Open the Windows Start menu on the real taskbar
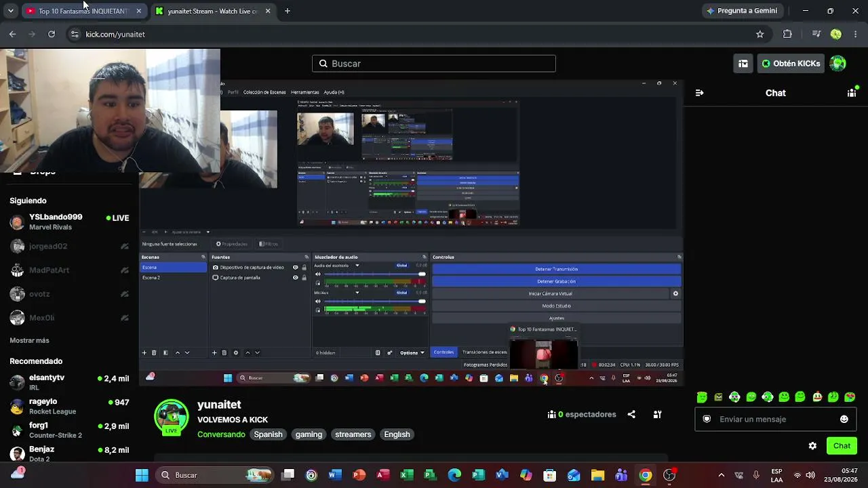This screenshot has height=488, width=868. point(142,475)
